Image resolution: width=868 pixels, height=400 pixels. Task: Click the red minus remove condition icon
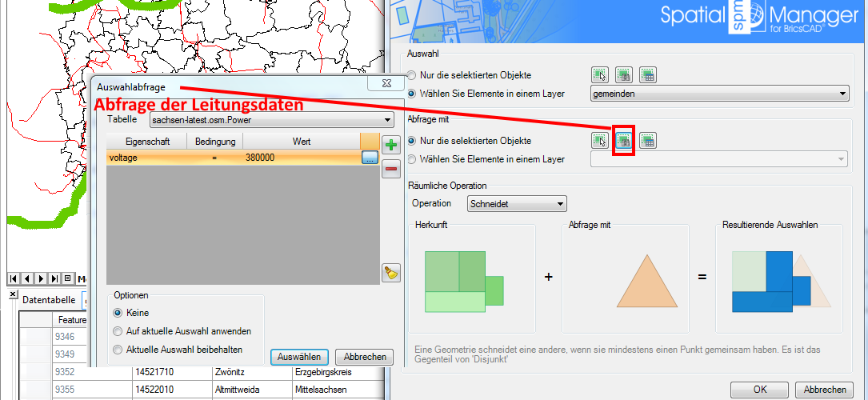click(390, 168)
